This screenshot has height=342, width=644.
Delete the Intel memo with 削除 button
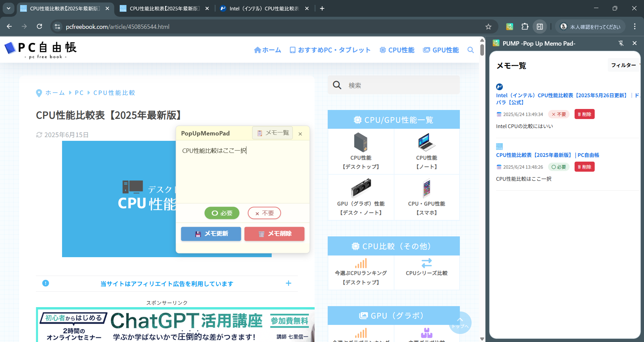pos(584,114)
